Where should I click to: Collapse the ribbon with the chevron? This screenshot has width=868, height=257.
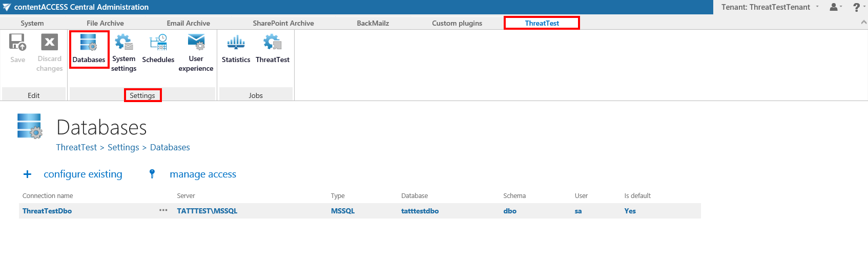click(864, 23)
